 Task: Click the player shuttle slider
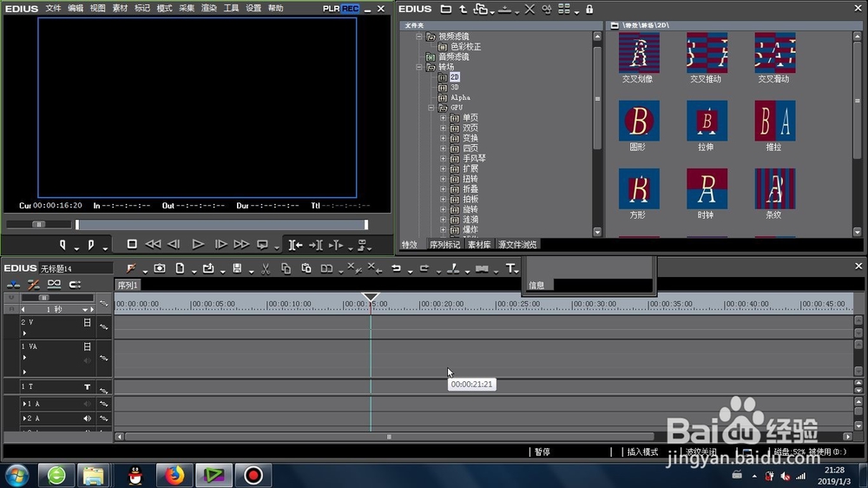click(39, 224)
